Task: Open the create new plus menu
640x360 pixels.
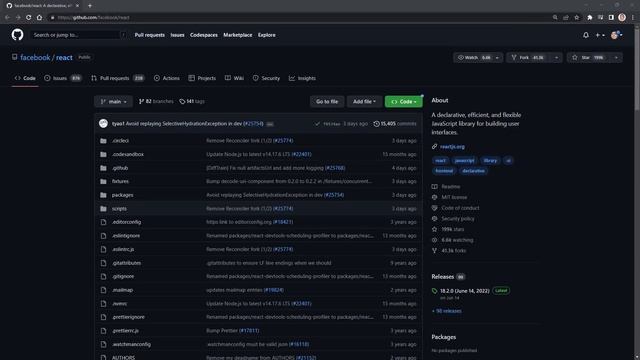Action: click(600, 35)
